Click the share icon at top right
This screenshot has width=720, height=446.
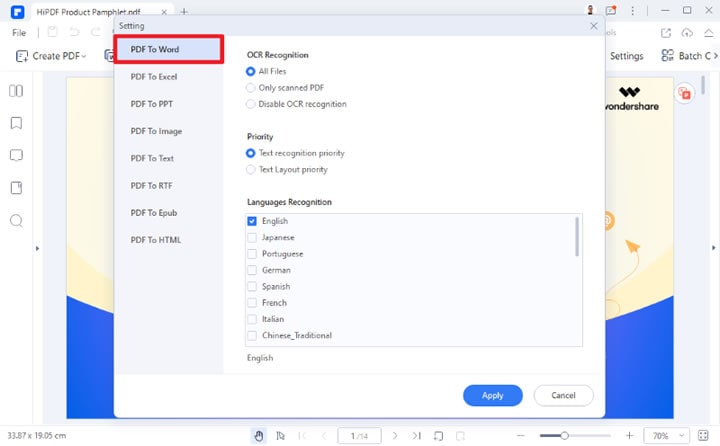click(x=666, y=33)
